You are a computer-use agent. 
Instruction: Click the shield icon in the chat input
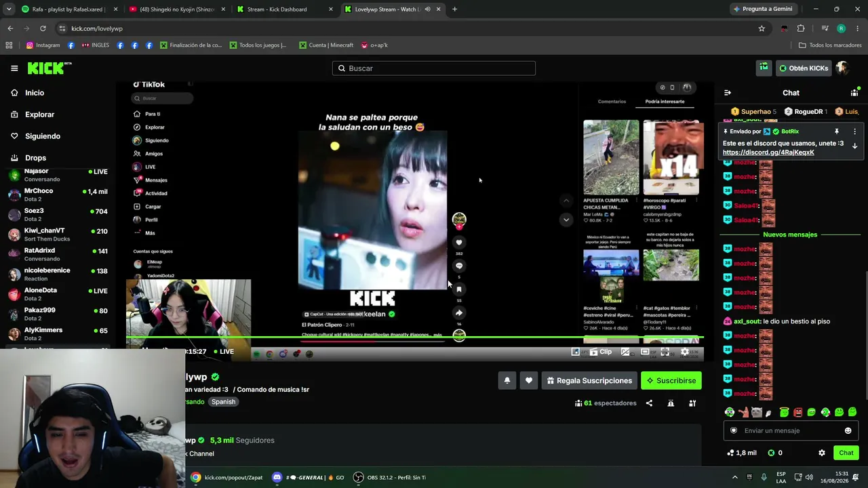pos(734,430)
